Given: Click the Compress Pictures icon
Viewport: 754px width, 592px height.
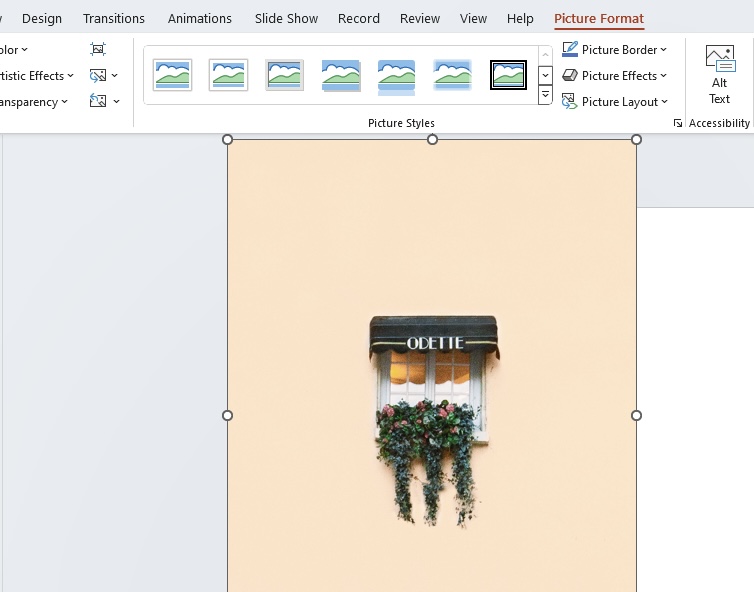Looking at the screenshot, I should pos(98,49).
